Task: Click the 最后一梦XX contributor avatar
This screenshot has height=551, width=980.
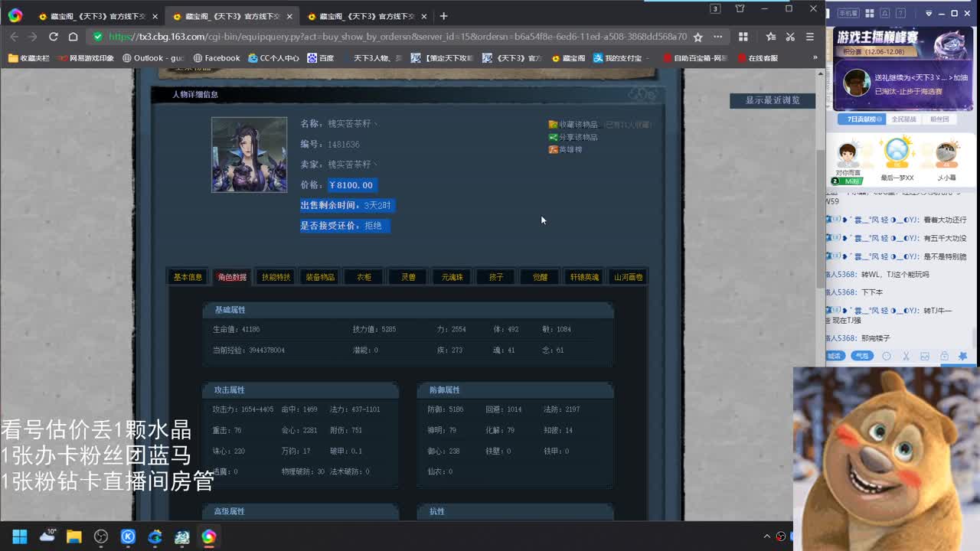Action: tap(897, 152)
